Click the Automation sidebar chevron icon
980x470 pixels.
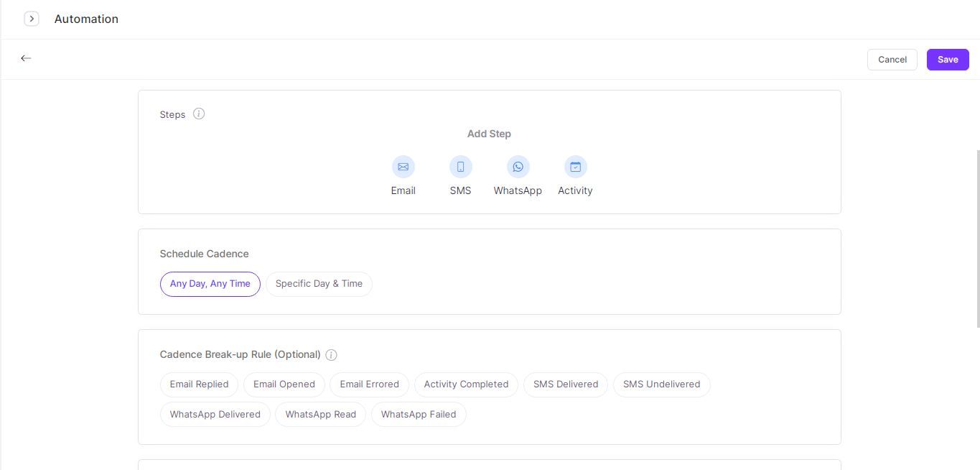coord(32,18)
